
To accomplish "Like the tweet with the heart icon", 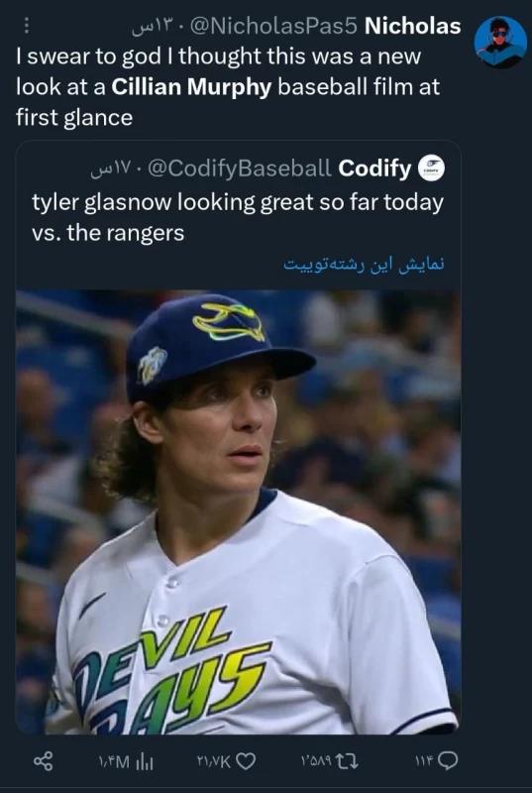I will click(x=246, y=760).
